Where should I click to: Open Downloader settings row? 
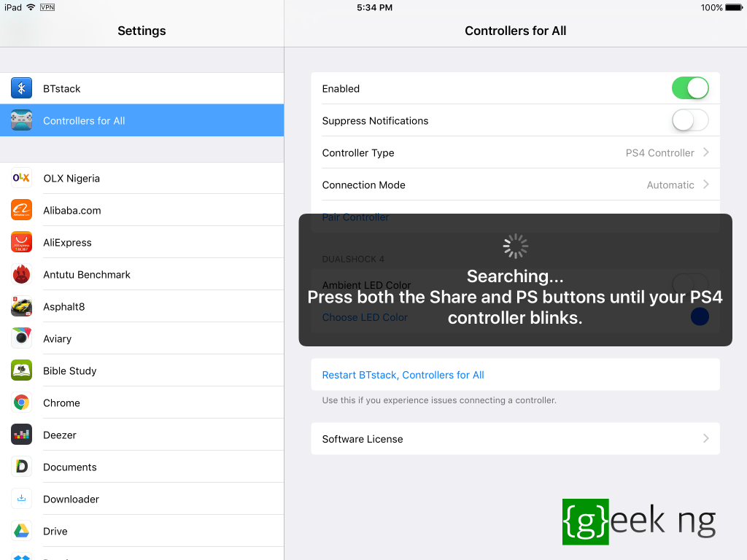[x=142, y=499]
